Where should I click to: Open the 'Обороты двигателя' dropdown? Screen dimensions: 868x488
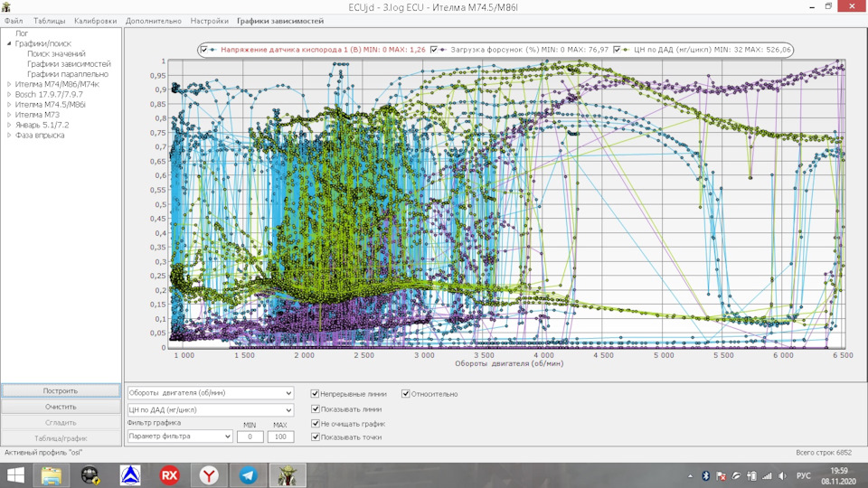(x=211, y=393)
